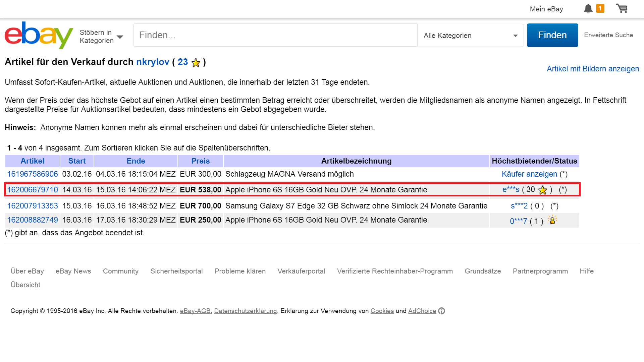644x362 pixels.
Task: Select the Schlagzeug MAGNA Versand möglich title
Action: point(289,174)
